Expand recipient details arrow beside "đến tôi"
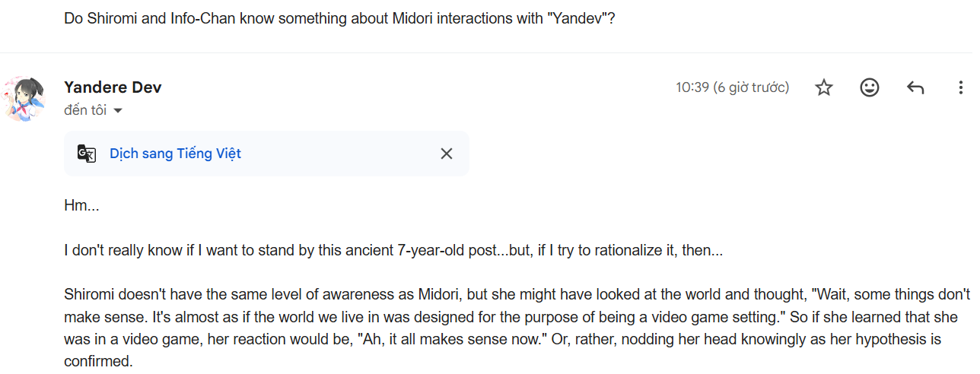980x374 pixels. tap(118, 111)
